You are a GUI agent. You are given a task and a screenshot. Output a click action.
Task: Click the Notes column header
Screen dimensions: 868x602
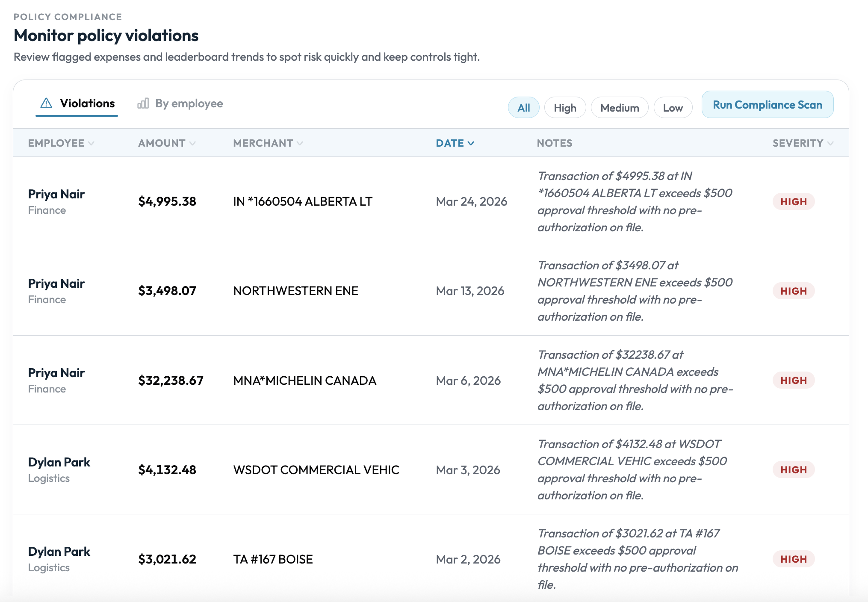(x=555, y=143)
